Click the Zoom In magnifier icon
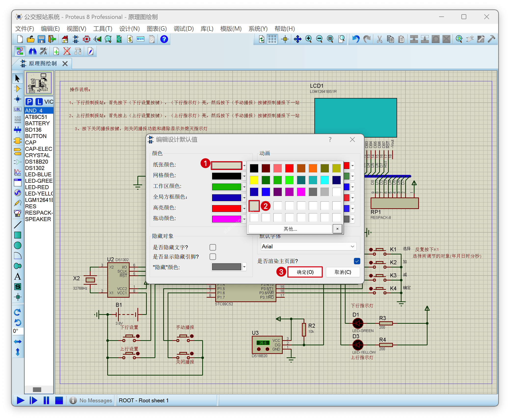 point(309,39)
